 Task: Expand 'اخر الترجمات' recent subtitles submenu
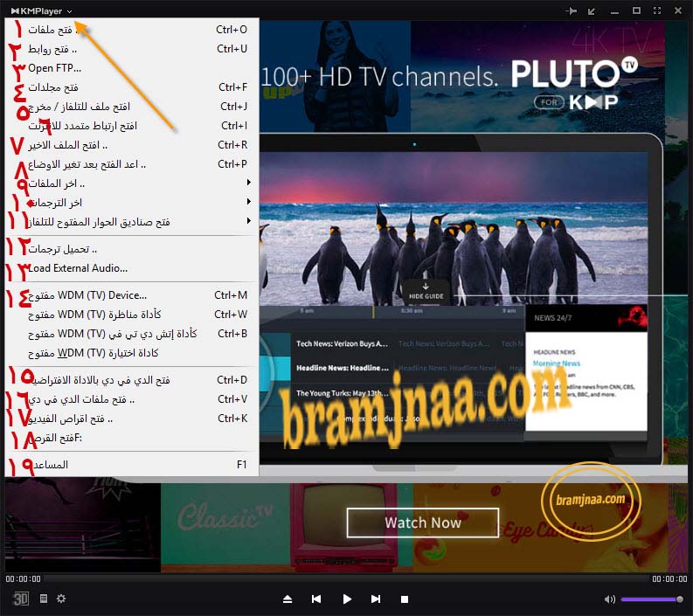click(132, 203)
